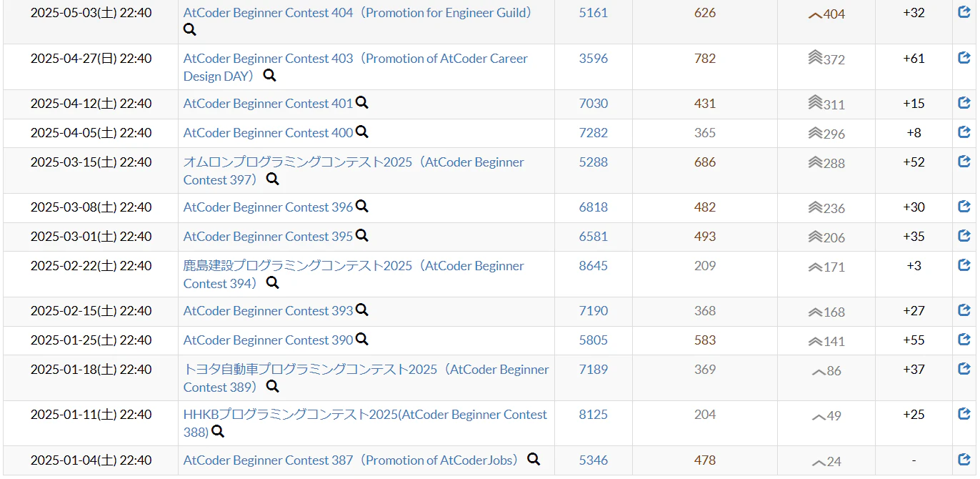Click rank link 7030
Viewport: 980px width, 479px height.
[x=594, y=104]
